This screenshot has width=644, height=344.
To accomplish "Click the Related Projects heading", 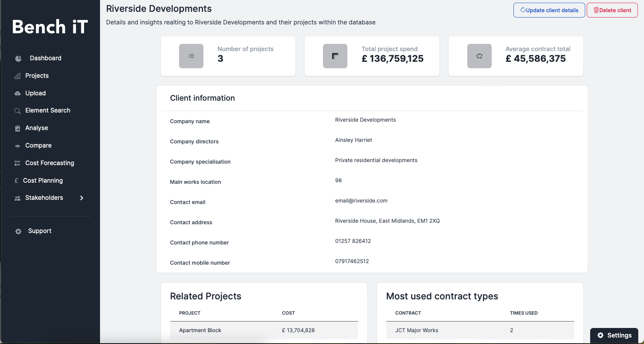I will point(206,296).
